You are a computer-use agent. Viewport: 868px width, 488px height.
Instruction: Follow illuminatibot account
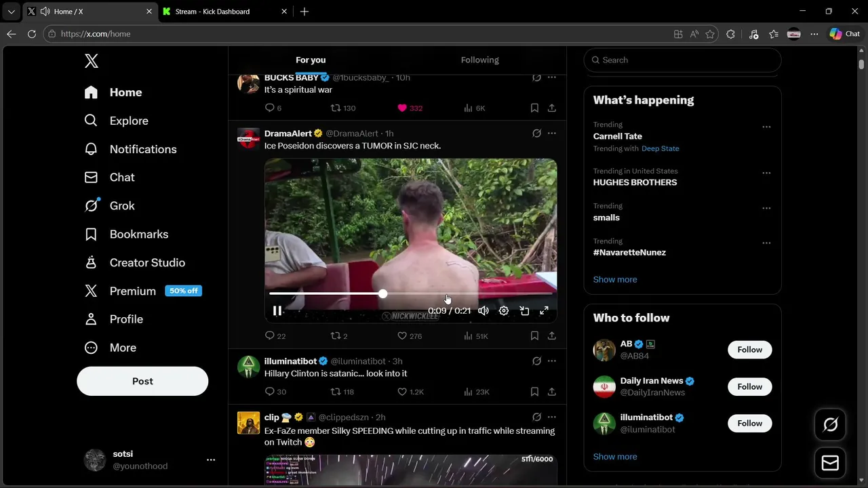749,423
